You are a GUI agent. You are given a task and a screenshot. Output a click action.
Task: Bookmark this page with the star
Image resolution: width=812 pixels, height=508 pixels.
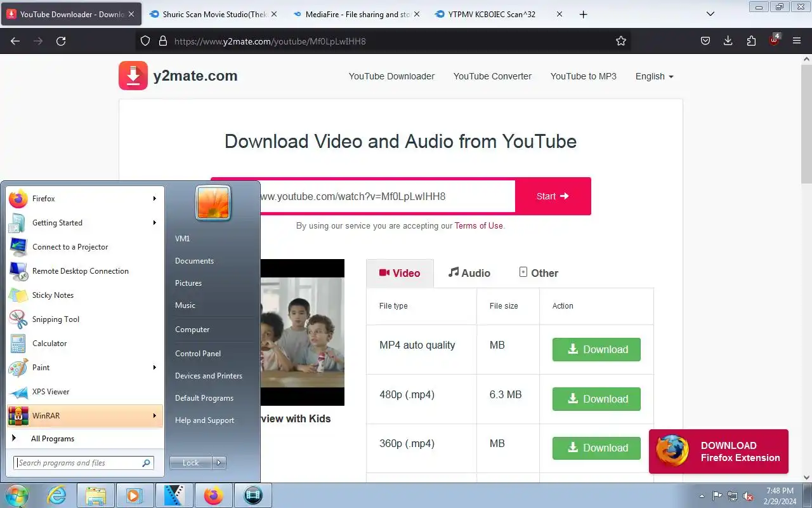(x=621, y=41)
